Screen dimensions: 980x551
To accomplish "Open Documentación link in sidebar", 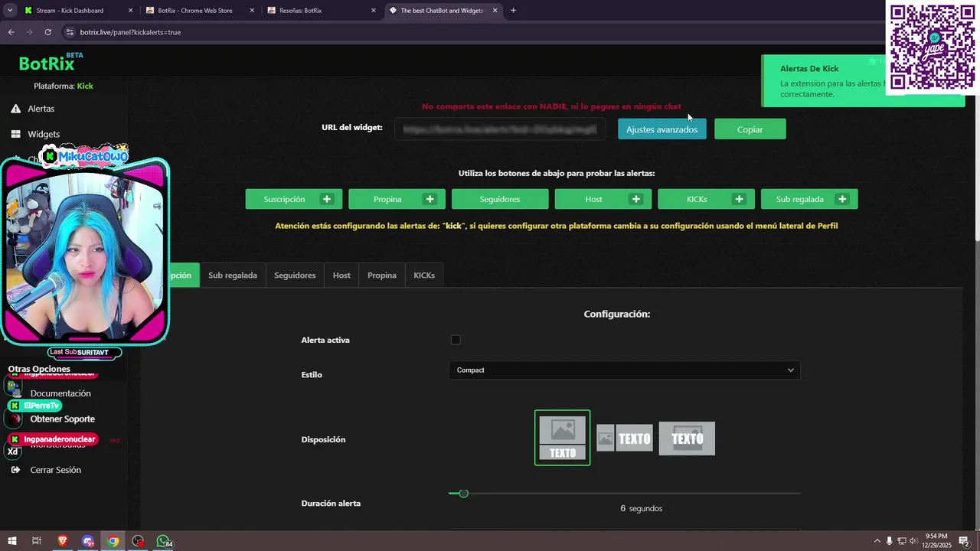I will 60,393.
